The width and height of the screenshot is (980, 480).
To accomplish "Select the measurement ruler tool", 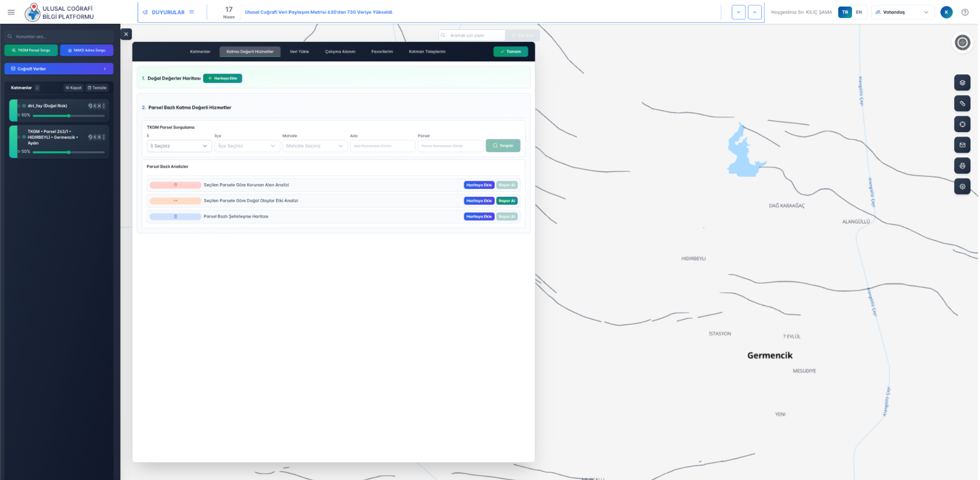I will [x=962, y=103].
